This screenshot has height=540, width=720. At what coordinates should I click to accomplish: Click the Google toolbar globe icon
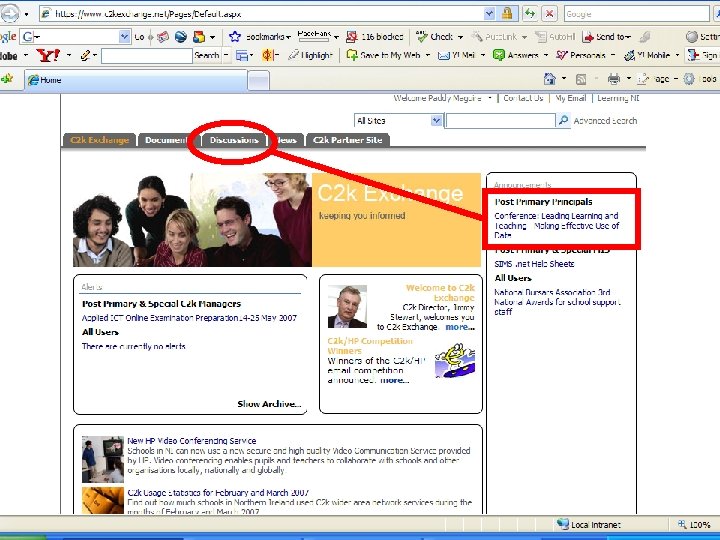click(180, 36)
